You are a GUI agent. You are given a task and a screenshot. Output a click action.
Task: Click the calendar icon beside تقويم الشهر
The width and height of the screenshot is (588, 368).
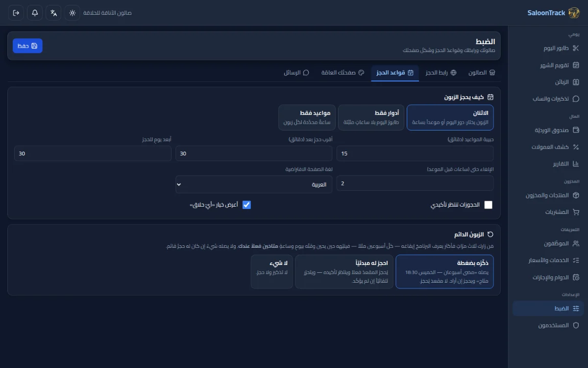coord(576,65)
